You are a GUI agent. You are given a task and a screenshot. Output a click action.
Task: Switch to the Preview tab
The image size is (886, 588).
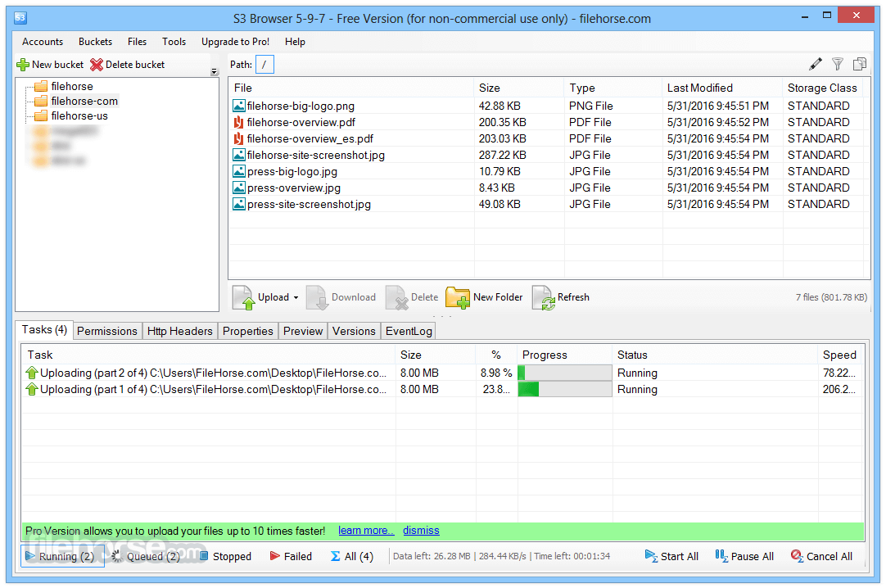click(x=303, y=331)
